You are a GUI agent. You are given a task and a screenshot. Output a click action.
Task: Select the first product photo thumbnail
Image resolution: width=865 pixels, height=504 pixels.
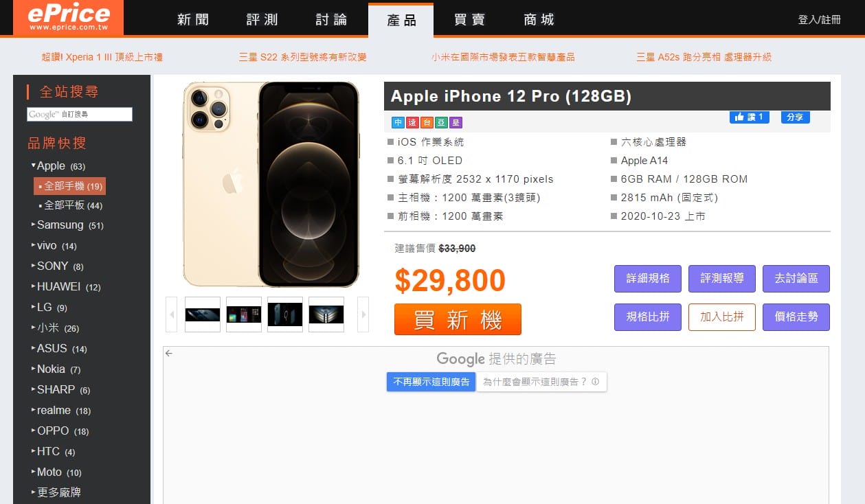203,314
